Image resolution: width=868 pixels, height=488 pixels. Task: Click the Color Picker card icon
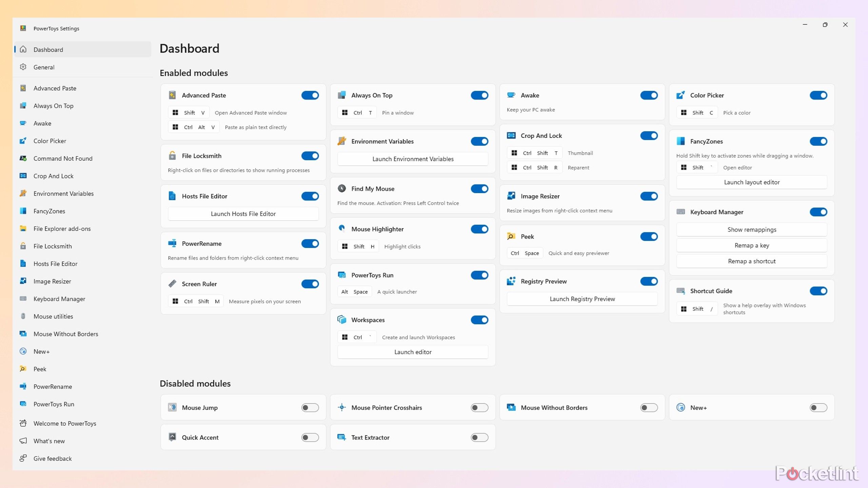pyautogui.click(x=680, y=95)
